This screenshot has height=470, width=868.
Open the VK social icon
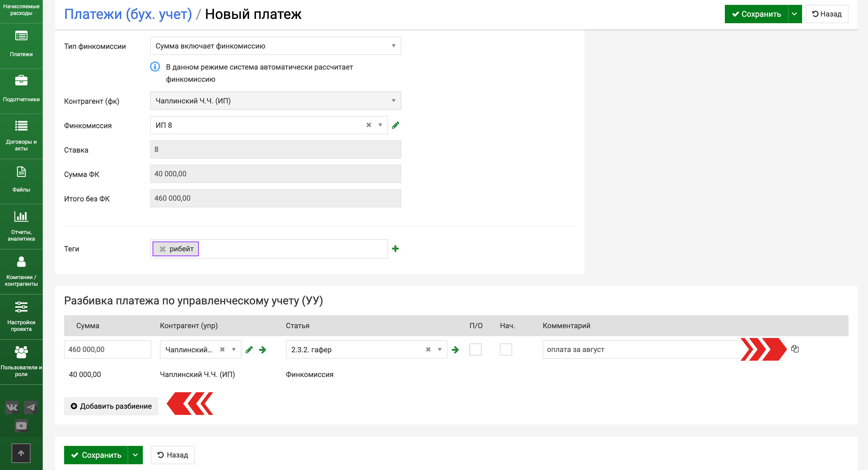(x=12, y=407)
